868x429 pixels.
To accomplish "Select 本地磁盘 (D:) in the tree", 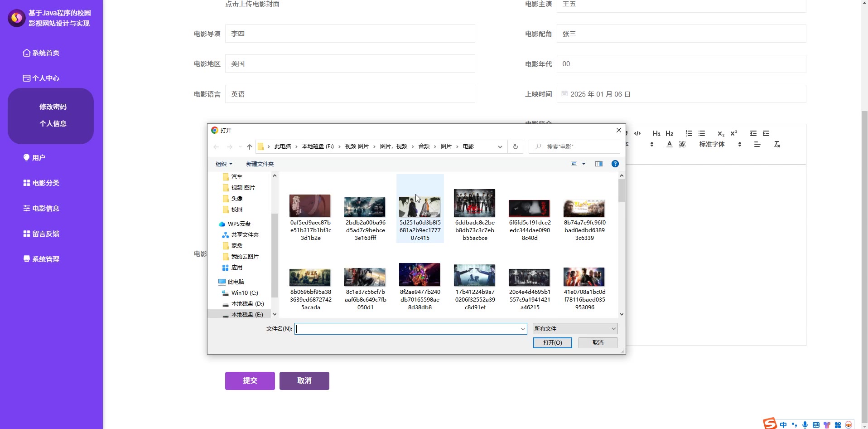I will pos(247,303).
